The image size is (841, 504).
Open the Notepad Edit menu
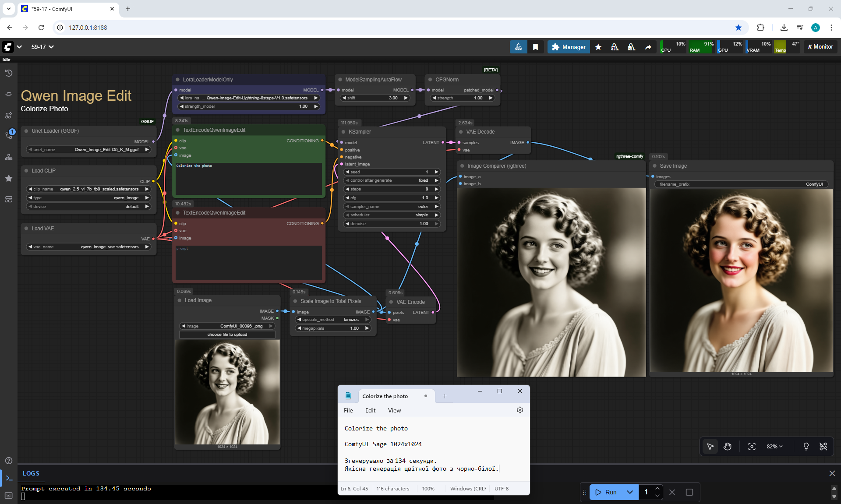click(x=370, y=410)
